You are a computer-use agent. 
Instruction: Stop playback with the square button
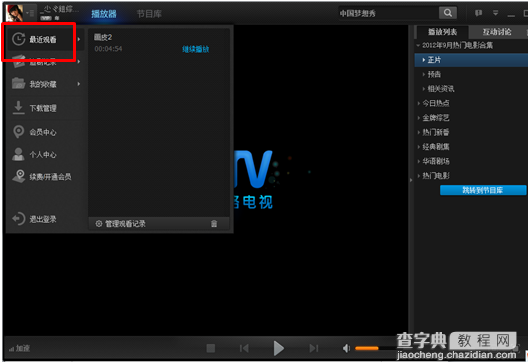click(211, 348)
